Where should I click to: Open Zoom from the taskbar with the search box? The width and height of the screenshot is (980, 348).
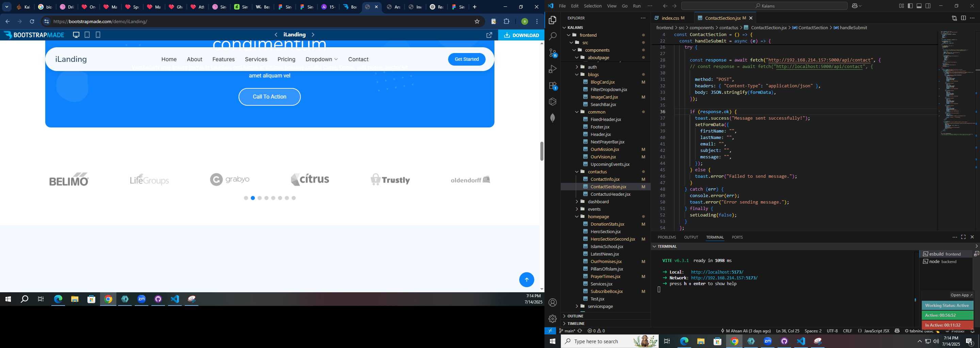tap(768, 341)
